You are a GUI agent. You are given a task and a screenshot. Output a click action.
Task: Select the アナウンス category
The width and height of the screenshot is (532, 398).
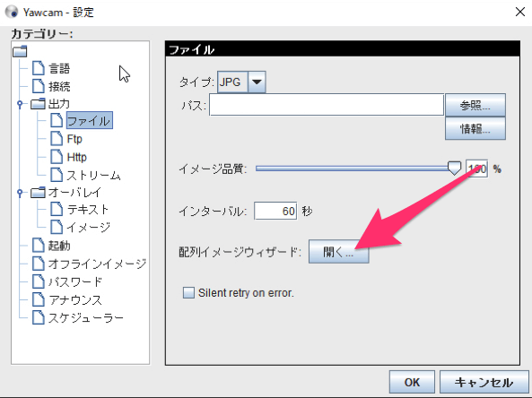pyautogui.click(x=75, y=299)
